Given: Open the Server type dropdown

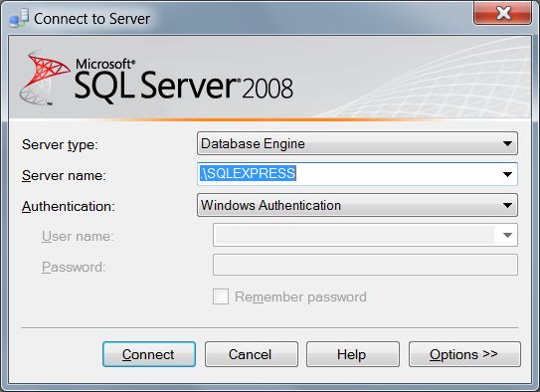Looking at the screenshot, I should point(357,143).
